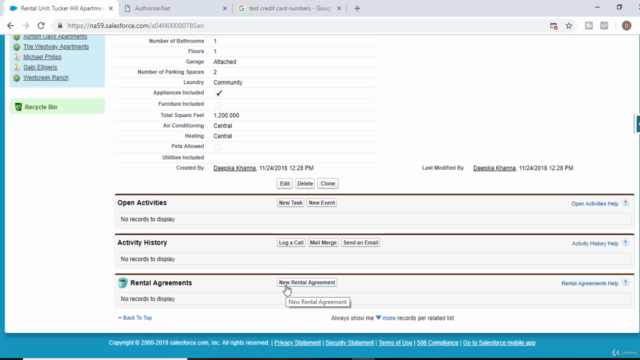
Task: Open the Activity History Help link
Action: [x=595, y=244]
